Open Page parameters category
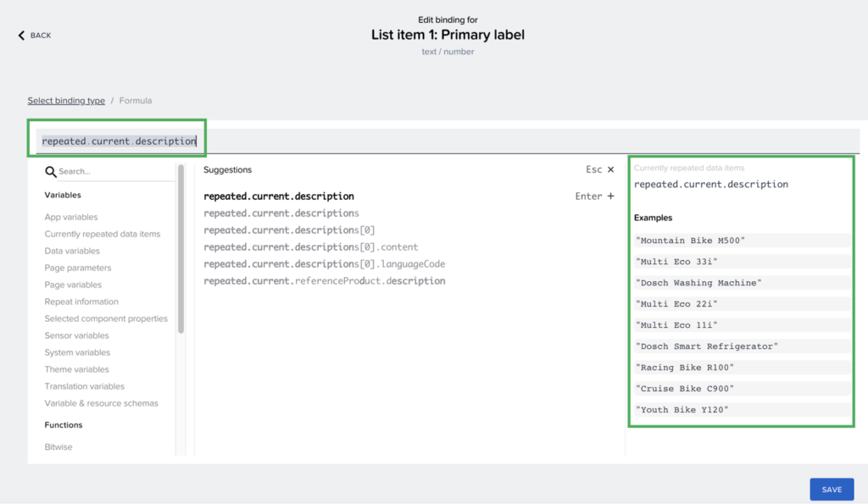868x504 pixels. tap(78, 268)
